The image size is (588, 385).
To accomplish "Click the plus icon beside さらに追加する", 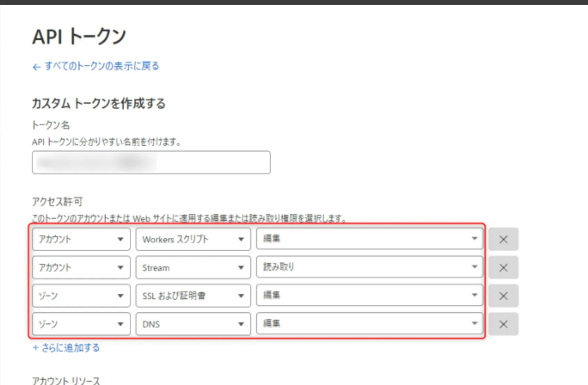I will tap(36, 348).
